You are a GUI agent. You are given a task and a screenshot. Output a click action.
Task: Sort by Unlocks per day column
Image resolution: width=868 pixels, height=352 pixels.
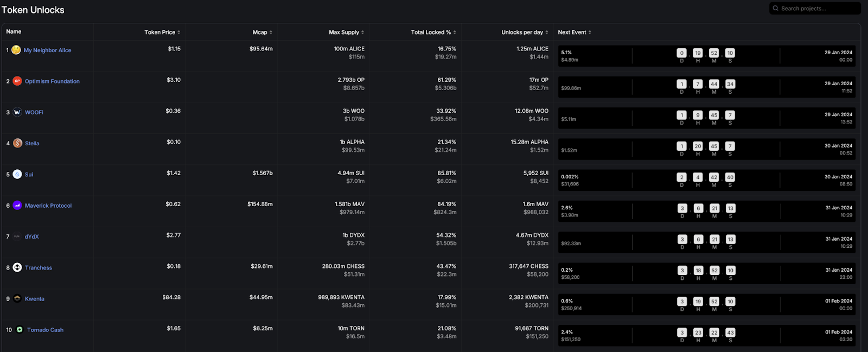coord(525,32)
